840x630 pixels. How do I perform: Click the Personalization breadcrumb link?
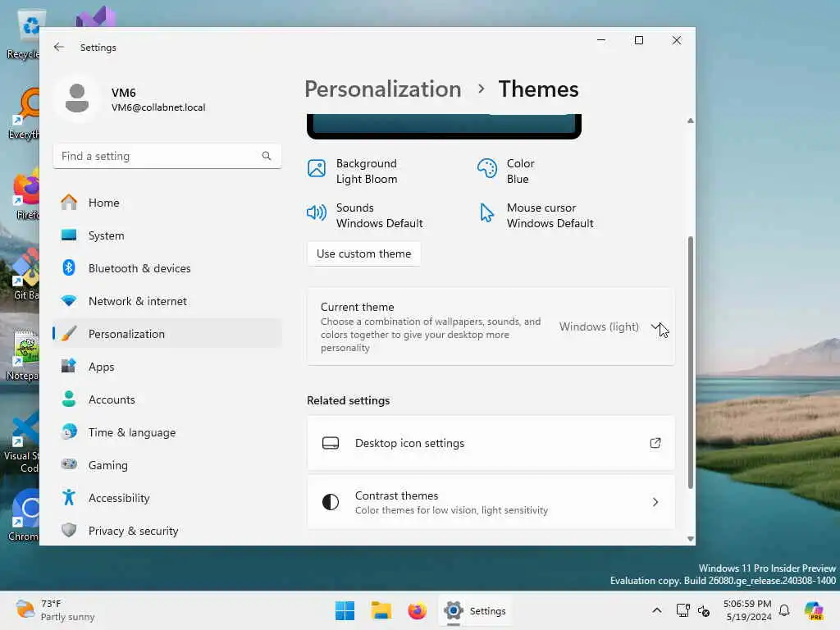point(382,89)
